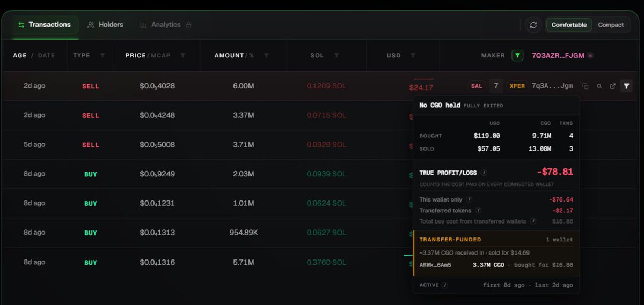The height and width of the screenshot is (305, 644).
Task: Click the number 7 badge
Action: pos(496,86)
